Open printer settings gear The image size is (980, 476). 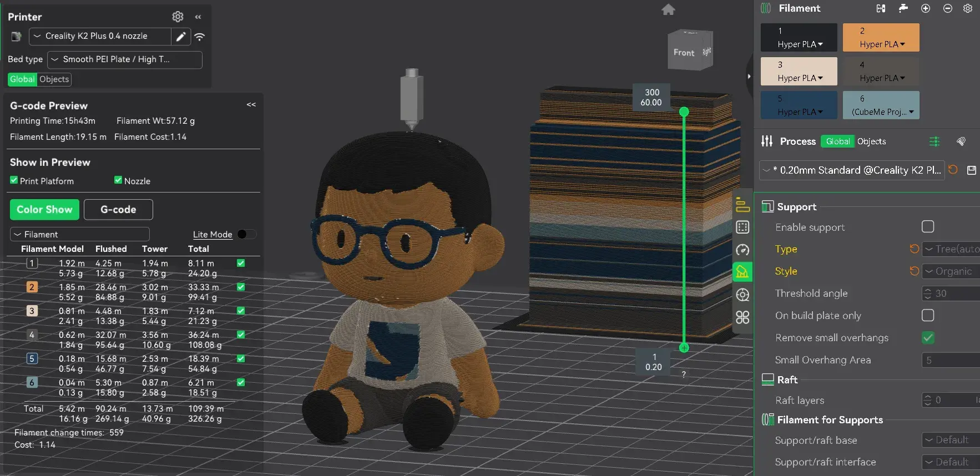[x=178, y=17]
